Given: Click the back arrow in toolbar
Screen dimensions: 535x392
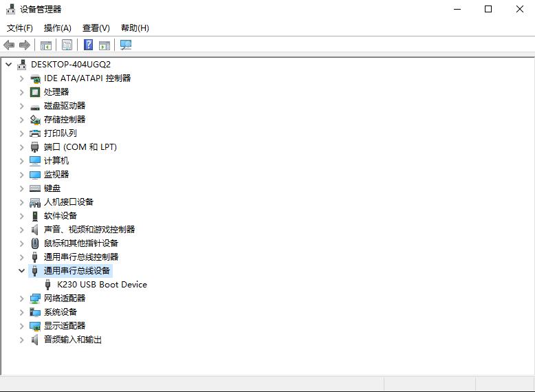Looking at the screenshot, I should pos(9,45).
